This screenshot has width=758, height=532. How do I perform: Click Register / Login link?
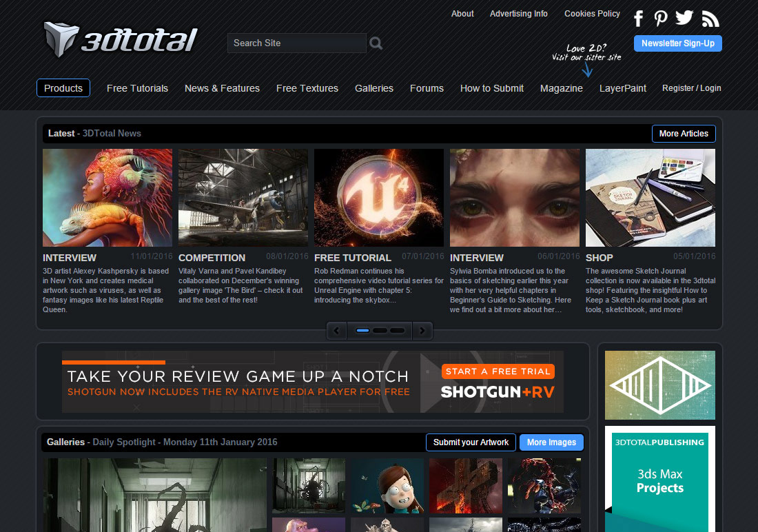point(691,88)
